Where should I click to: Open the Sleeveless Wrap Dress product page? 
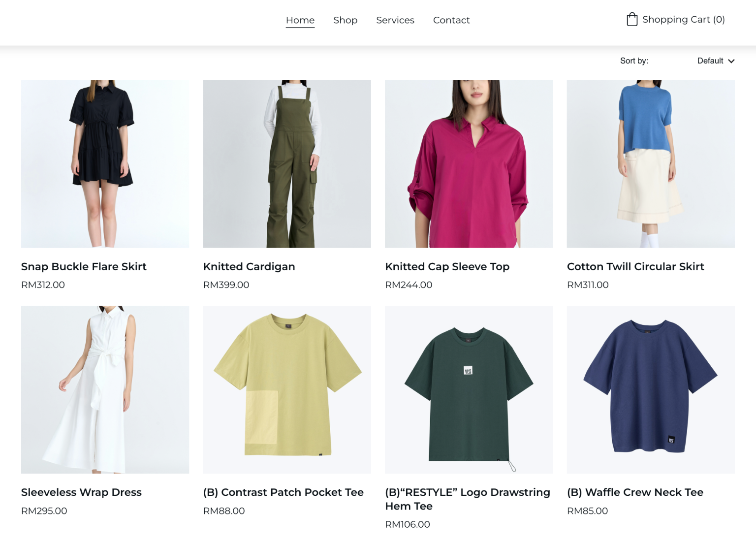pyautogui.click(x=81, y=492)
